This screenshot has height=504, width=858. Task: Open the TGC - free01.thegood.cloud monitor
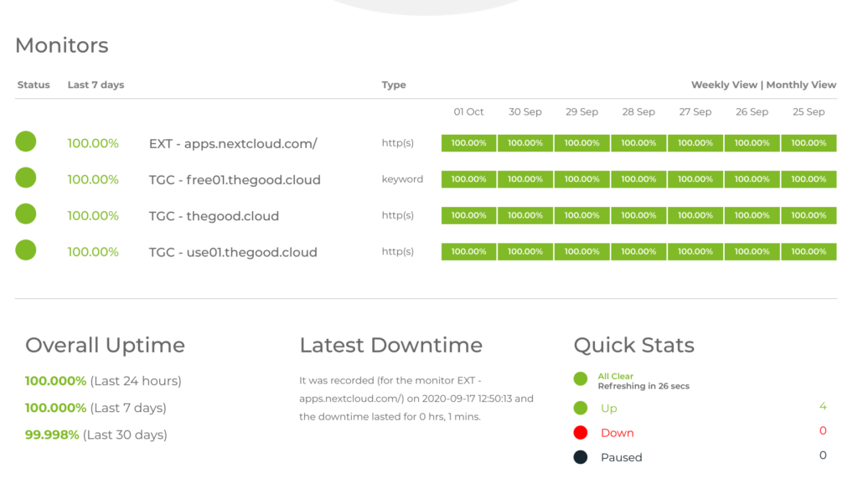[235, 180]
